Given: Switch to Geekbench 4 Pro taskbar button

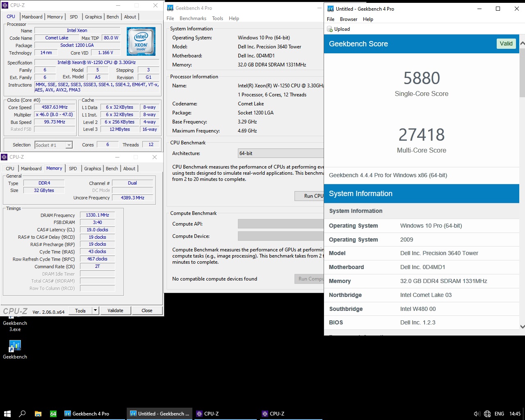Looking at the screenshot, I should pos(94,413).
